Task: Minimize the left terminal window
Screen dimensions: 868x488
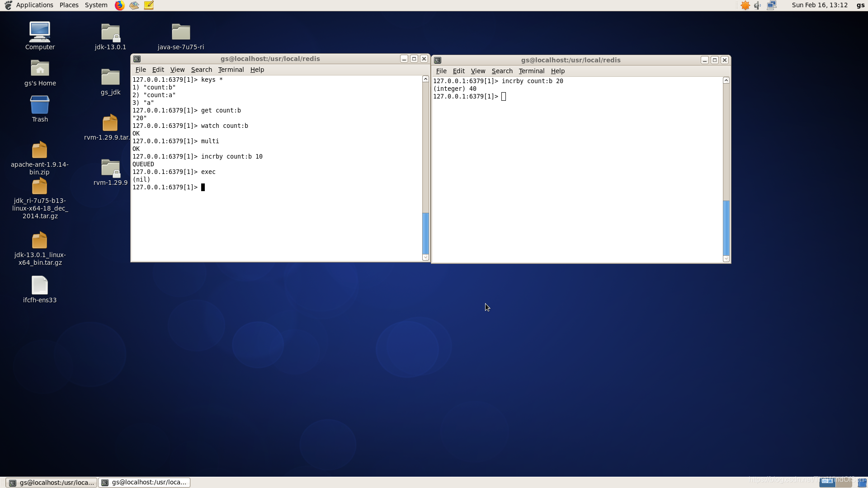Action: (404, 59)
